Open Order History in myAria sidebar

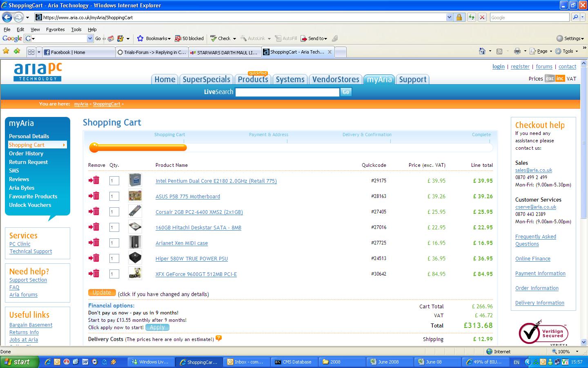click(x=26, y=153)
